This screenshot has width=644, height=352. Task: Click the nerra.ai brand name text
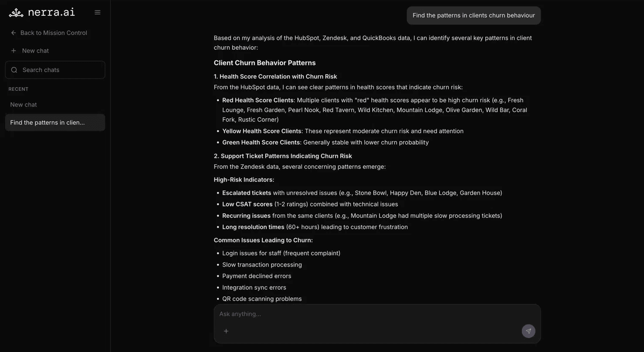point(51,13)
